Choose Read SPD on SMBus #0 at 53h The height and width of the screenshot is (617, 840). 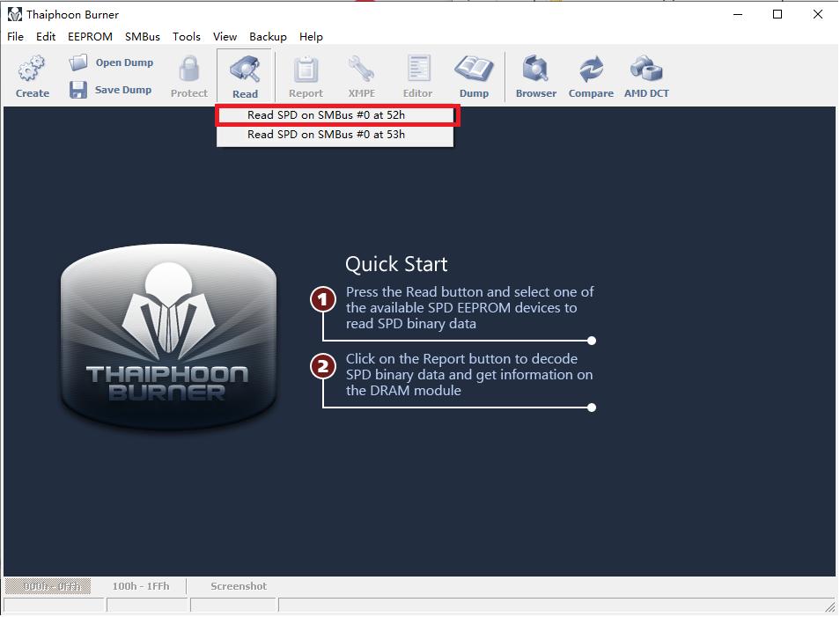(x=327, y=135)
